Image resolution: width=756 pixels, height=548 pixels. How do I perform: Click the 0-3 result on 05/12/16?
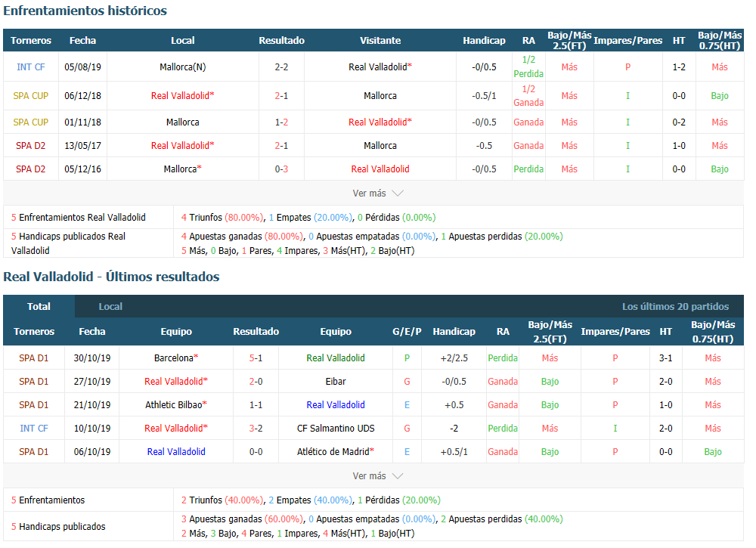[281, 169]
